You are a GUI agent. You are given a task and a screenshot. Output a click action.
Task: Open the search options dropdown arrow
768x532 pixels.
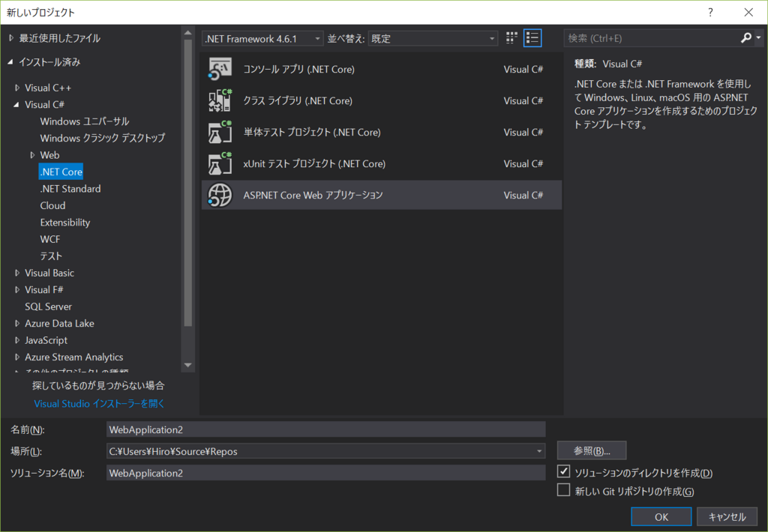(x=758, y=38)
